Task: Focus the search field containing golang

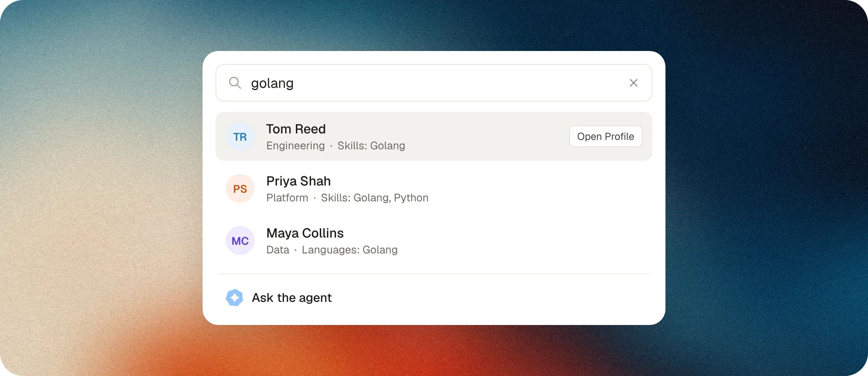Action: click(434, 83)
